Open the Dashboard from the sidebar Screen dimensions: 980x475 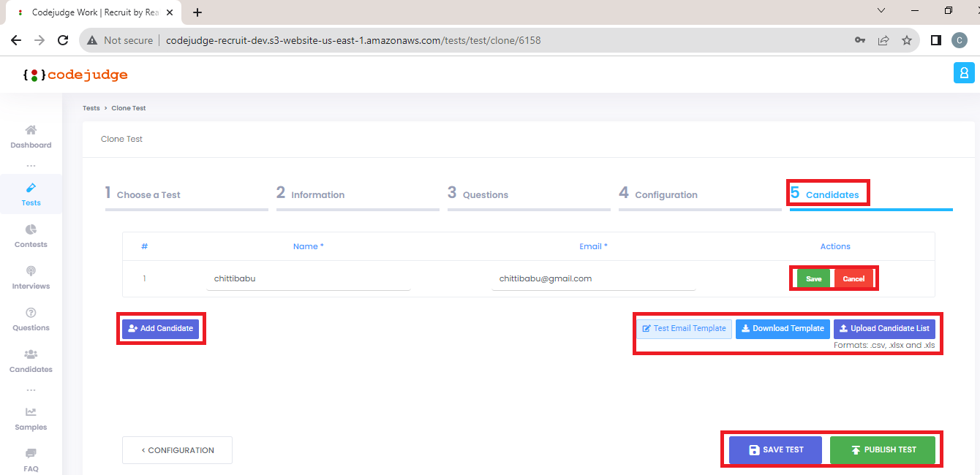pos(31,135)
